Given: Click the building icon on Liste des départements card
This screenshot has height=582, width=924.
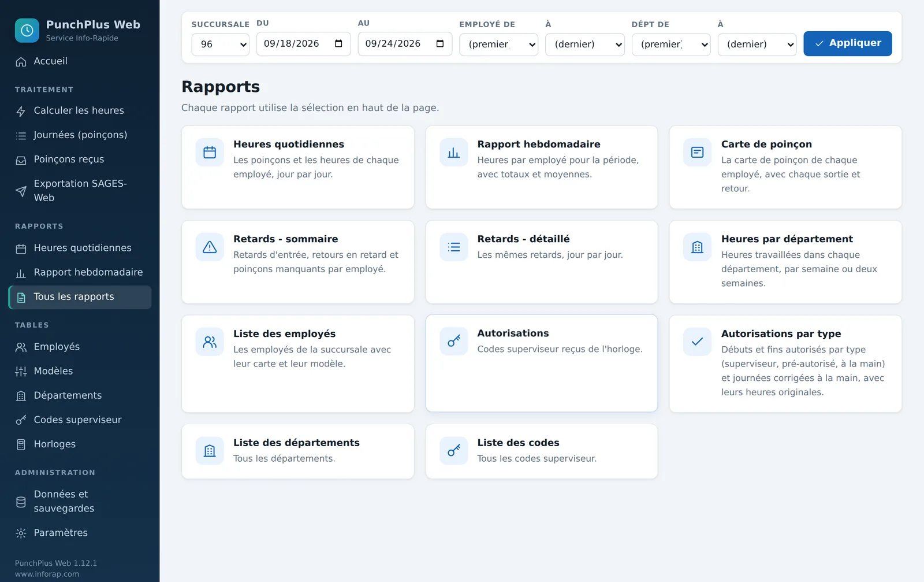Looking at the screenshot, I should pos(210,451).
